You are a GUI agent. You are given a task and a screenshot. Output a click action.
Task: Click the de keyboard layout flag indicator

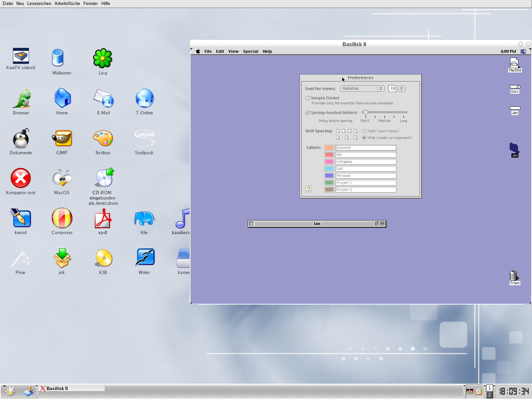pyautogui.click(x=469, y=391)
